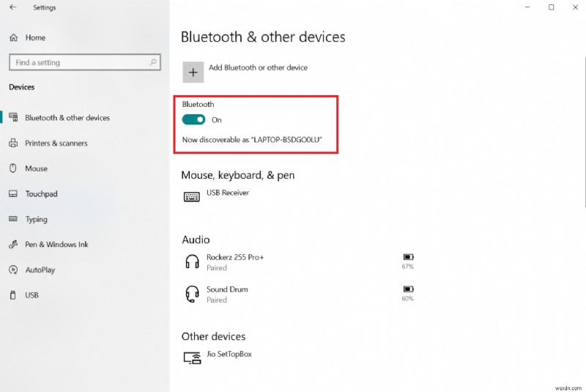Turn off the Bluetooth toggle
This screenshot has height=392, width=586.
[x=193, y=119]
